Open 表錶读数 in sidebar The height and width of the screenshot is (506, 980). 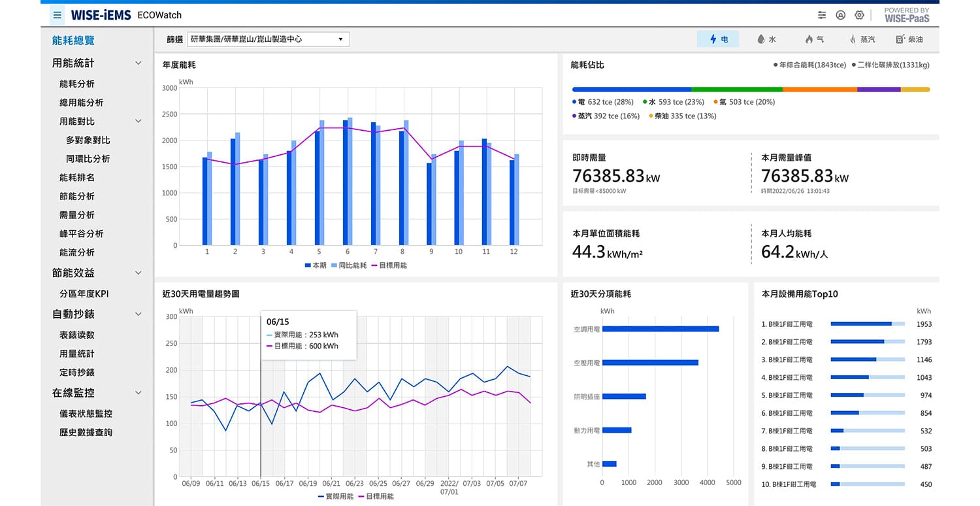76,335
